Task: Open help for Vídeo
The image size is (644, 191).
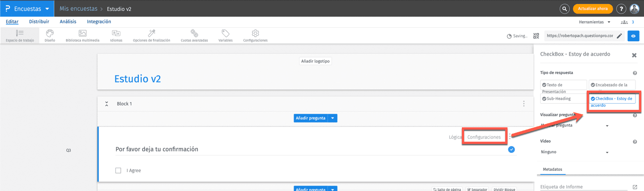Action: point(635,142)
